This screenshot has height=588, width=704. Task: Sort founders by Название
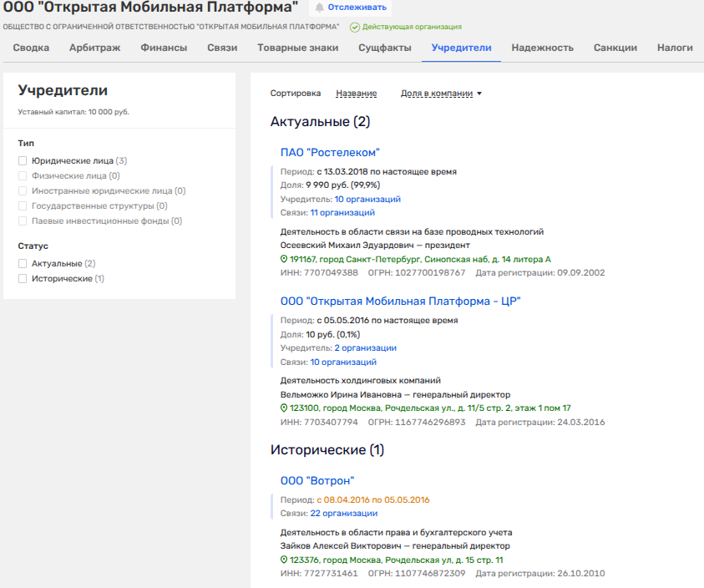click(x=356, y=94)
